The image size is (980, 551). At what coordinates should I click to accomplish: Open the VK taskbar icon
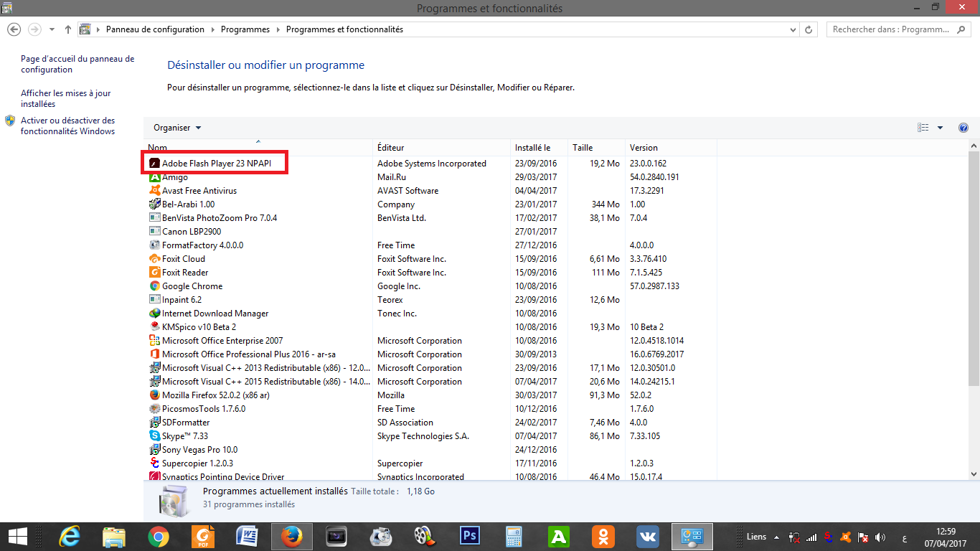648,536
